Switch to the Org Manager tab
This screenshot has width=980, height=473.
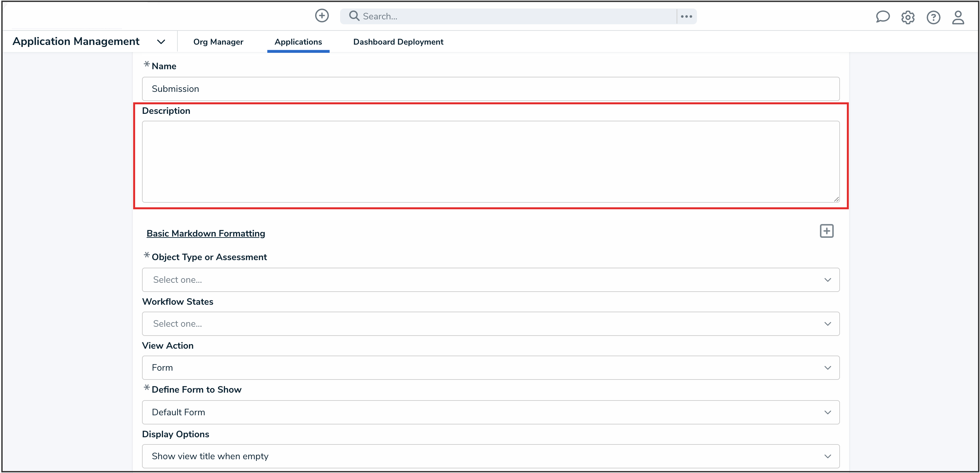(218, 42)
